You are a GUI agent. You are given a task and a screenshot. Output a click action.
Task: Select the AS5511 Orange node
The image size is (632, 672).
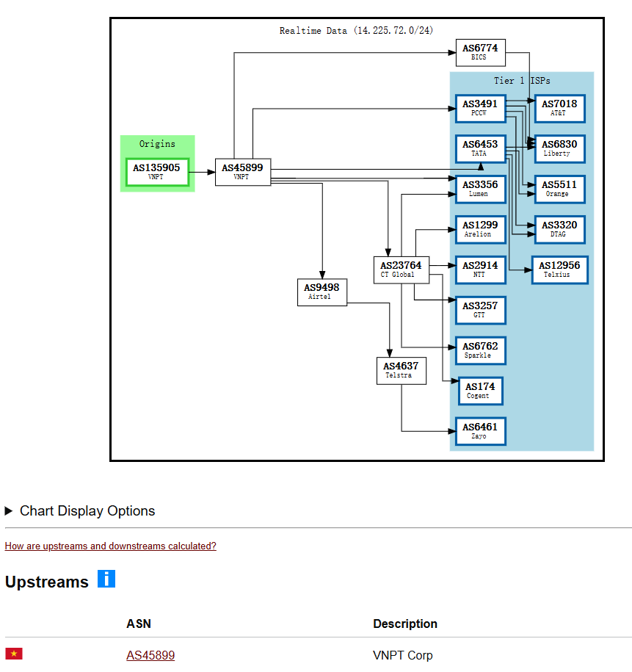tap(559, 189)
